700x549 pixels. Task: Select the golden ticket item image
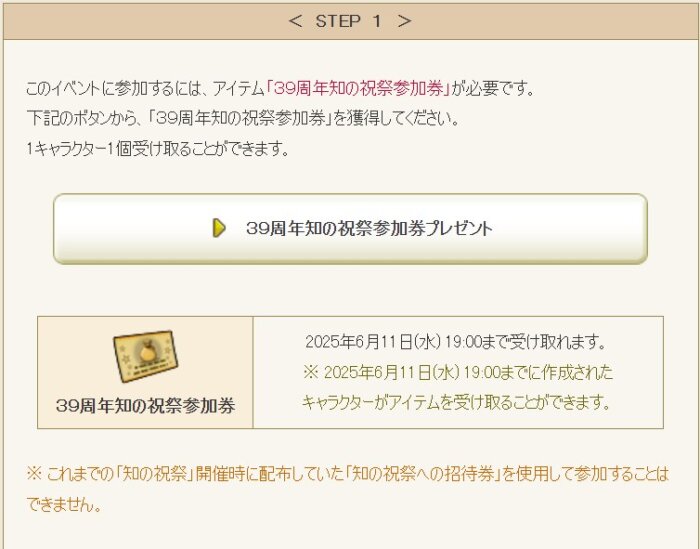pyautogui.click(x=145, y=356)
